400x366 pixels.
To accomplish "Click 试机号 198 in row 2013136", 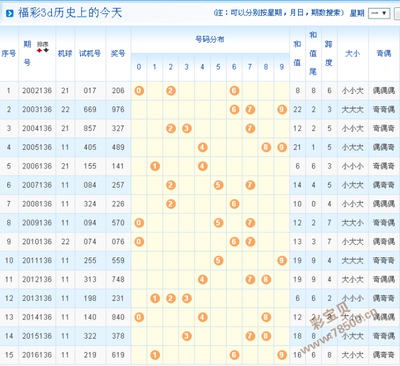I will pyautogui.click(x=90, y=298).
